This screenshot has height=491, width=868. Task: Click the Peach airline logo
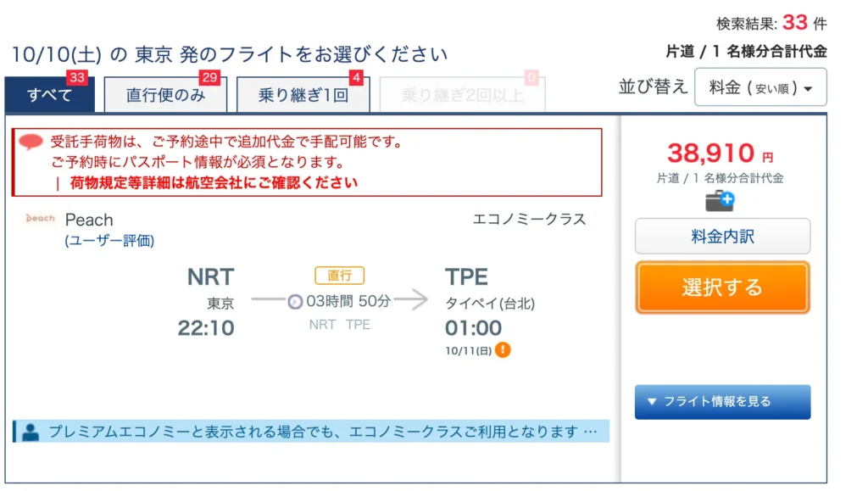pos(41,219)
